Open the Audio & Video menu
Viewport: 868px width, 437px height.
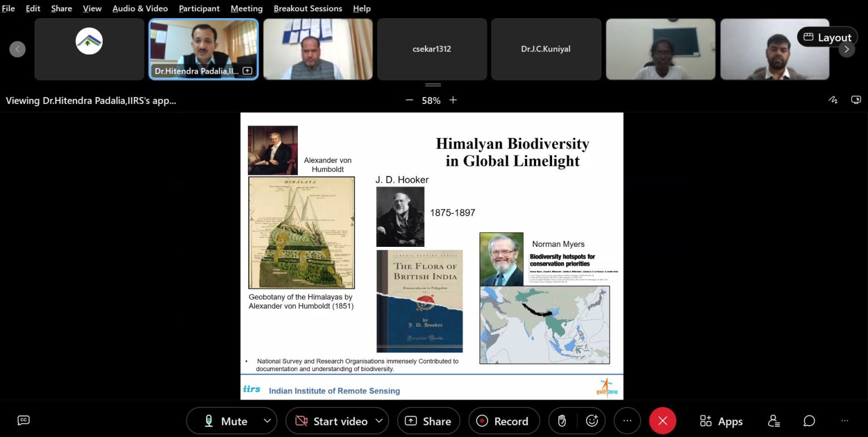[140, 9]
